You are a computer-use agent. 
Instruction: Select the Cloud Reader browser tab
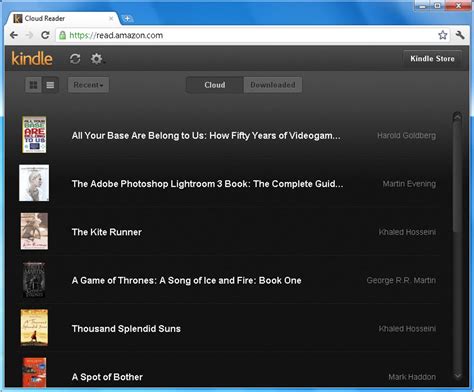pos(62,18)
